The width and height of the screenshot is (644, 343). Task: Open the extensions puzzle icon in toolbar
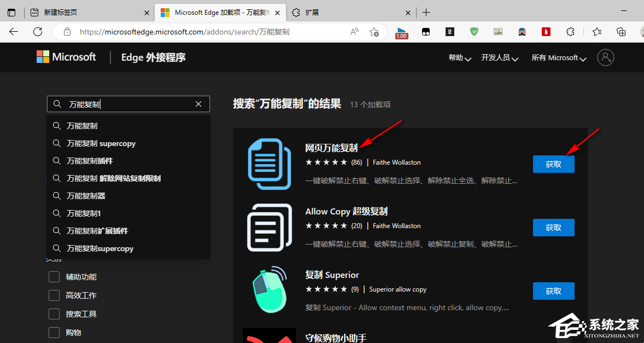[570, 32]
